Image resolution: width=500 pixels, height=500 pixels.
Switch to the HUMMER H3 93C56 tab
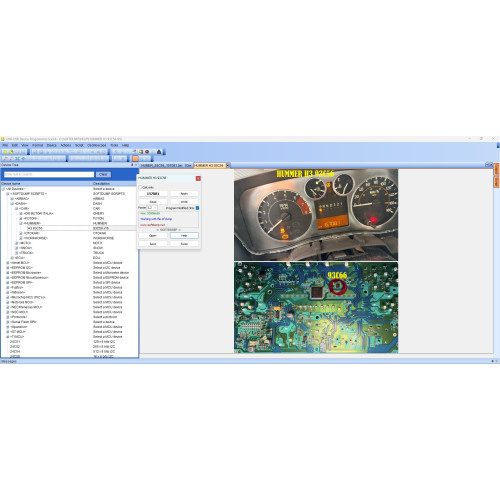coord(209,165)
